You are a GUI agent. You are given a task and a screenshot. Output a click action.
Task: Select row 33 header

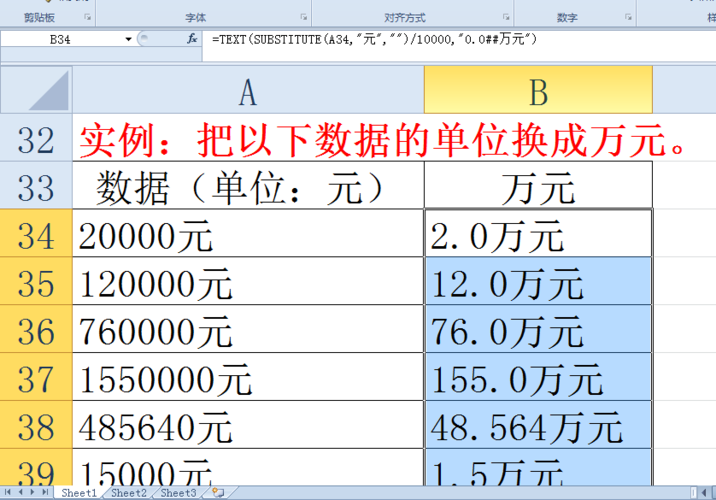36,185
